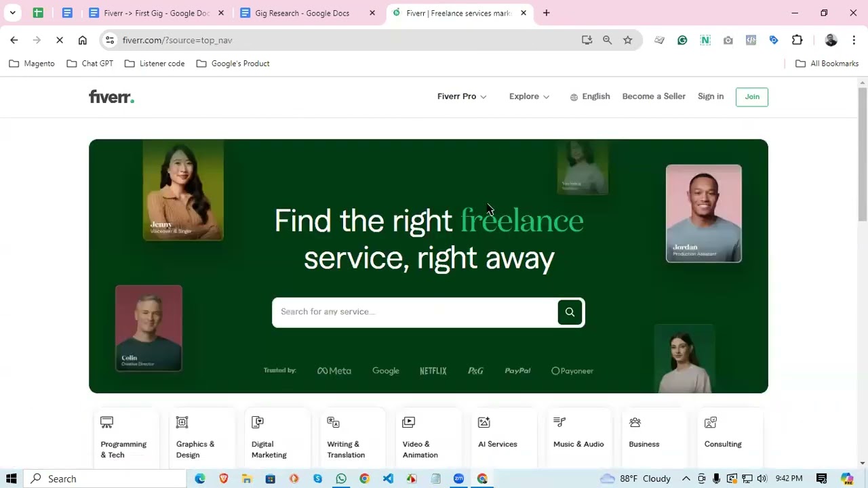Screen dimensions: 868x488
Task: Expand the Explore dropdown
Action: click(529, 96)
